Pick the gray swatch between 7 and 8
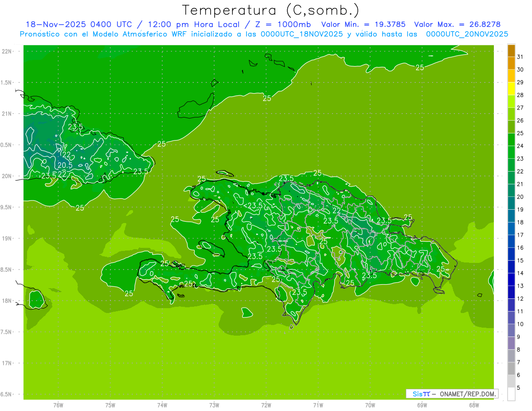The width and height of the screenshot is (532, 411). [511, 356]
